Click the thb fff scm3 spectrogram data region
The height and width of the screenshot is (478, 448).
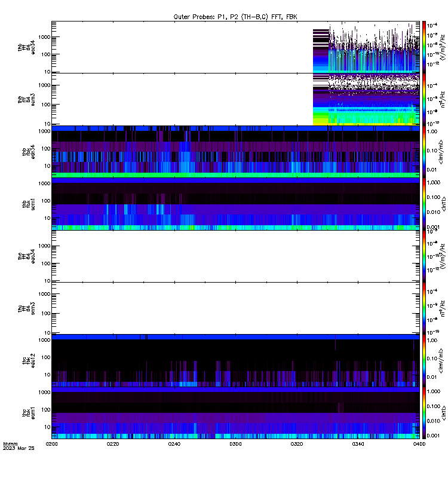tap(366, 99)
